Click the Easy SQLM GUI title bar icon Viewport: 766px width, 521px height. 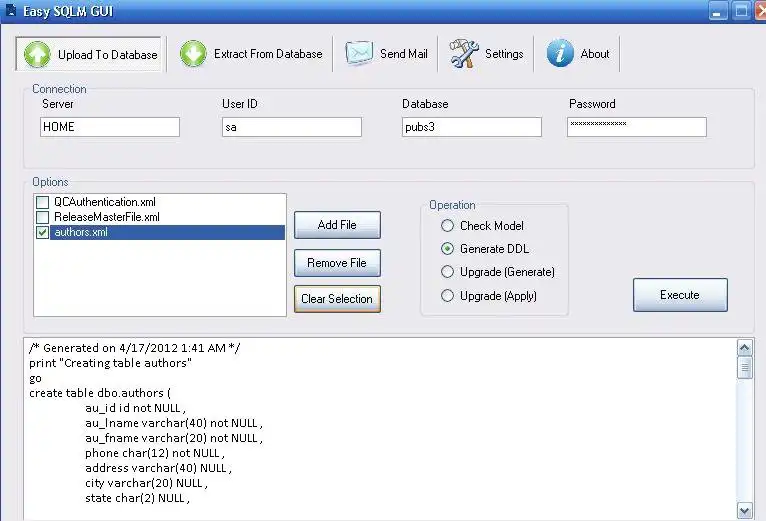[11, 10]
